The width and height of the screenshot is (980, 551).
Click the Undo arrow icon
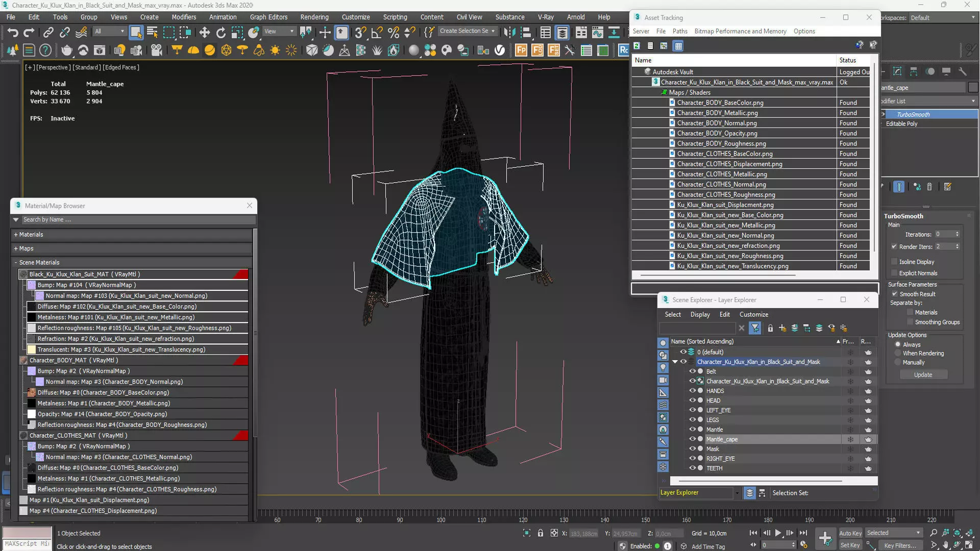(12, 33)
